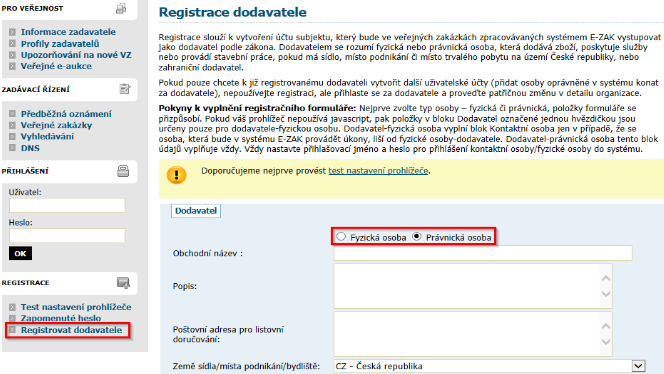Click test nastavení prohlížeče link in yellow notice

378,171
